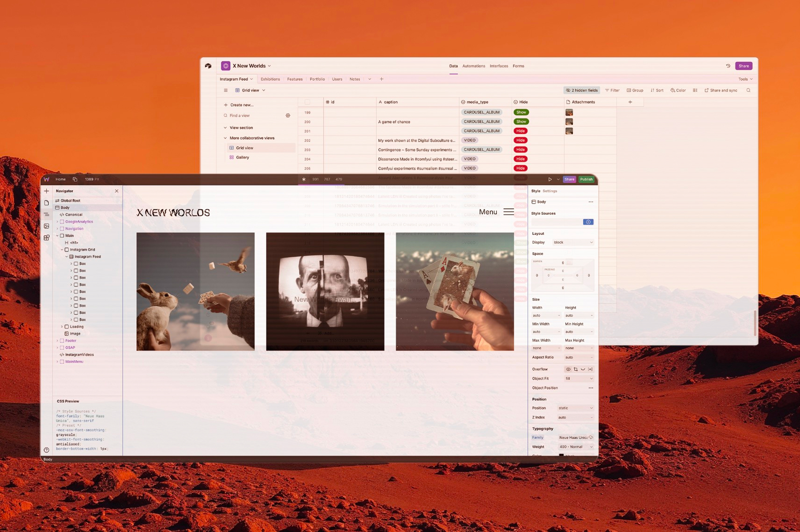Open the Add elements plus panel

click(47, 191)
